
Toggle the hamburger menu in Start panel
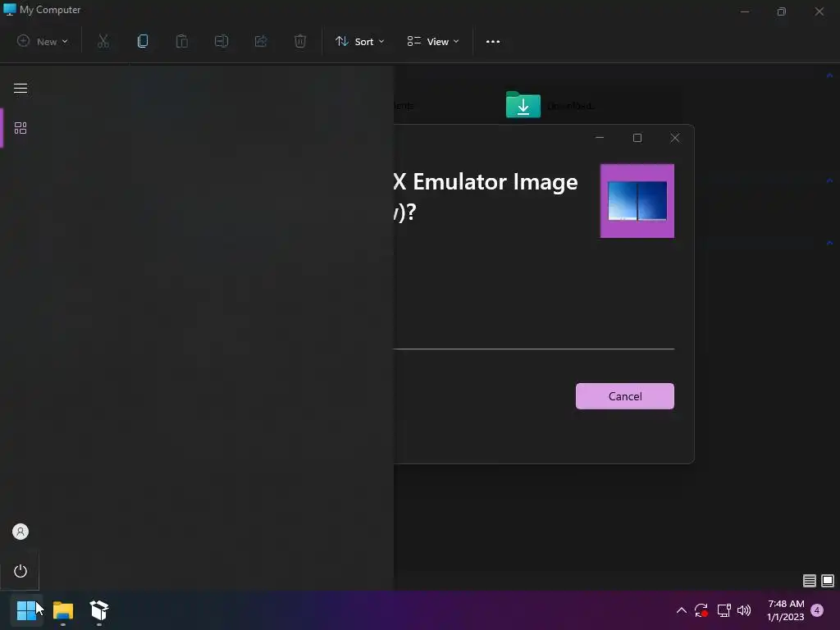click(21, 89)
